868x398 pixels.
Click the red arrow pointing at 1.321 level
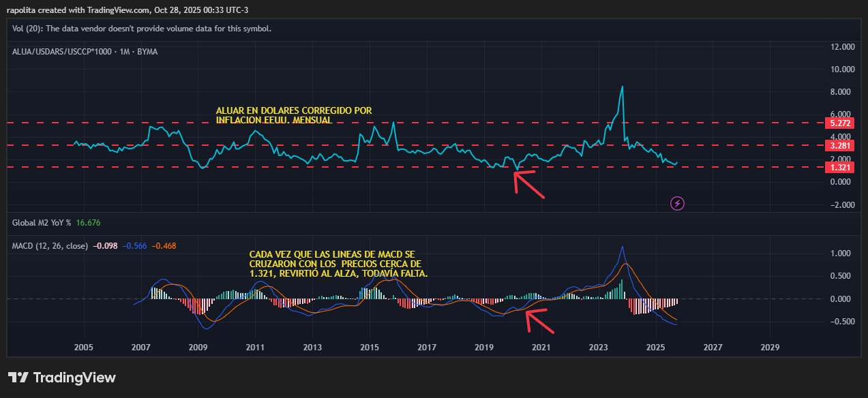coord(530,185)
